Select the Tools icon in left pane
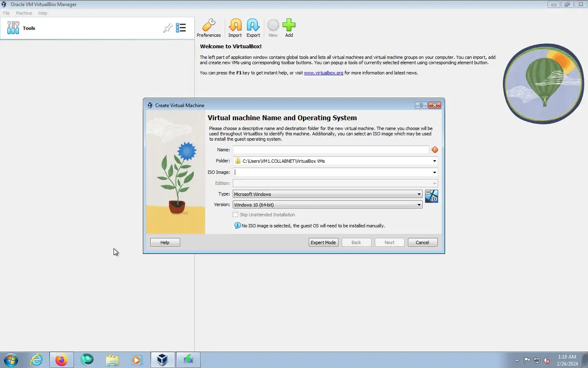 pyautogui.click(x=13, y=28)
